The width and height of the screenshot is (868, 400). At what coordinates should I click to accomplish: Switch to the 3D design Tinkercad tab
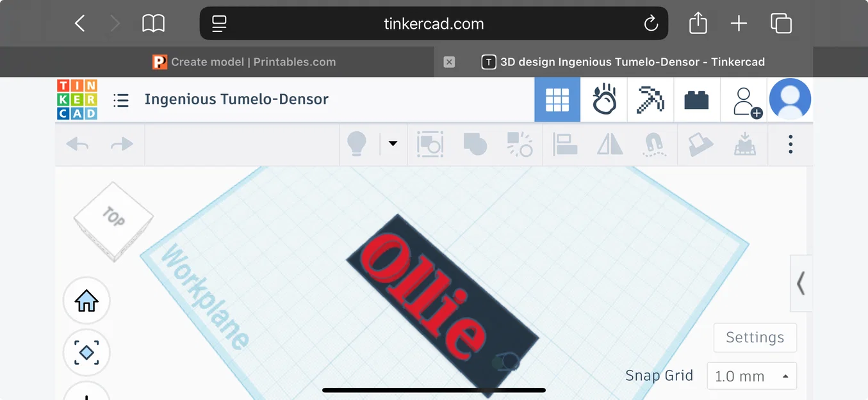(x=624, y=62)
